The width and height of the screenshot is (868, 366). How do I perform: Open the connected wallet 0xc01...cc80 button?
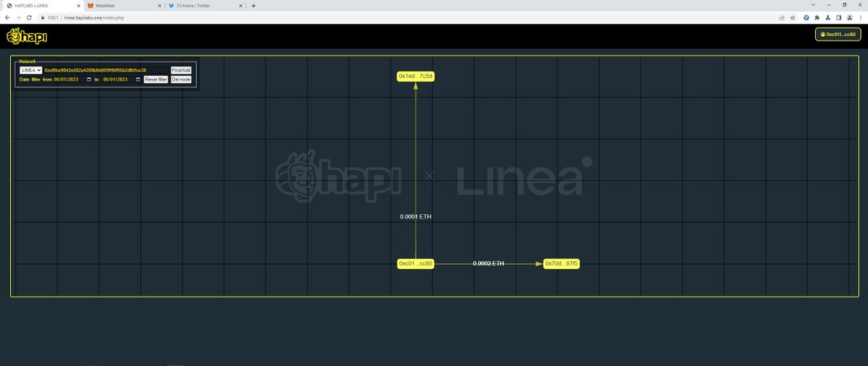click(838, 34)
